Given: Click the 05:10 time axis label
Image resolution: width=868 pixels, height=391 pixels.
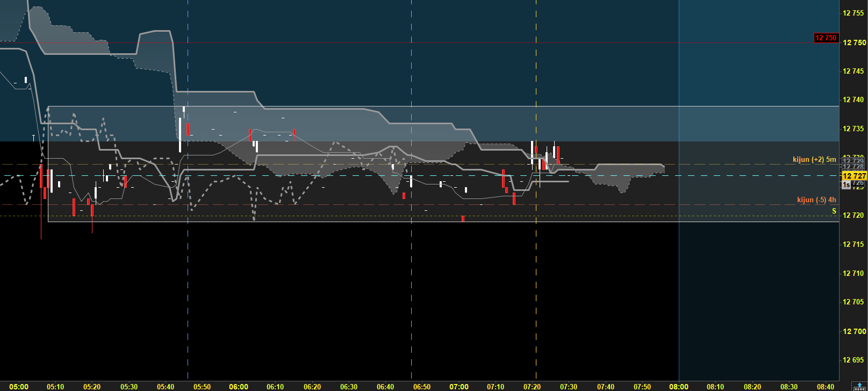Looking at the screenshot, I should click(x=55, y=387).
